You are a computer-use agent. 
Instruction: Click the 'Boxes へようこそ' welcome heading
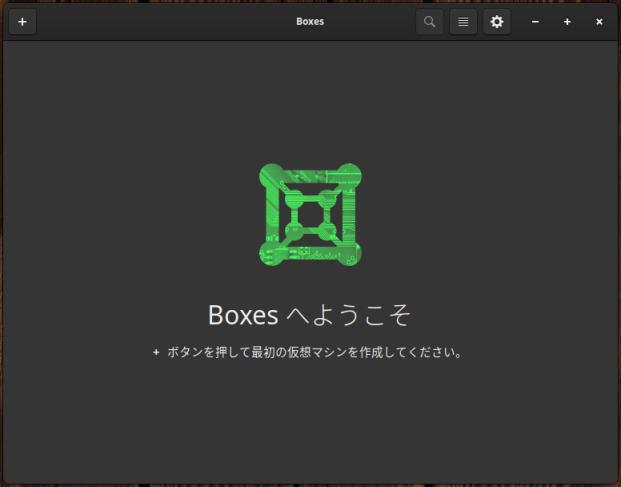point(310,315)
